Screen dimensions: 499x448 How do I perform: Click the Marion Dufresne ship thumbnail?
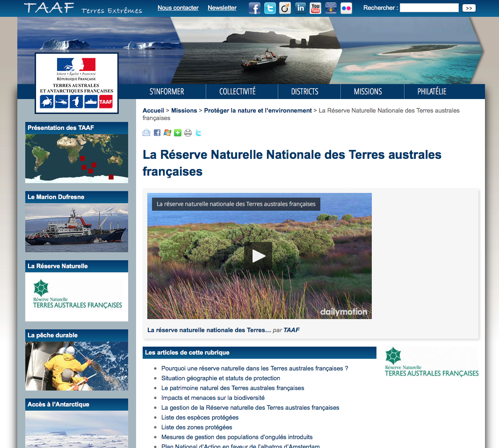[77, 228]
